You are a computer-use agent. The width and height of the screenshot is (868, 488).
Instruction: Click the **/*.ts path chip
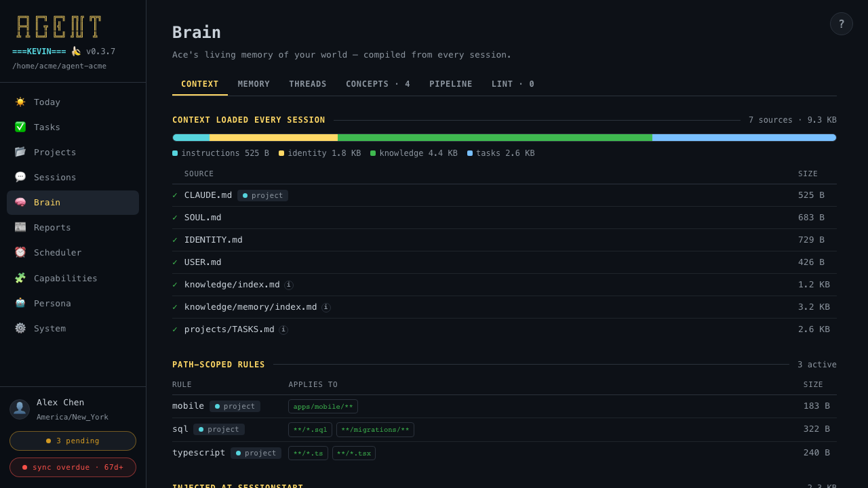(308, 453)
